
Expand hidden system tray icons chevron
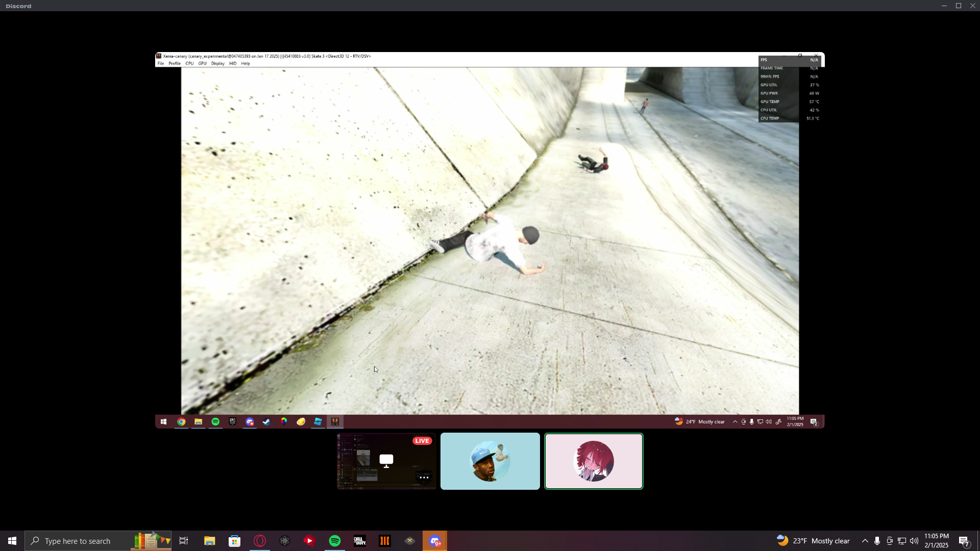click(x=865, y=541)
